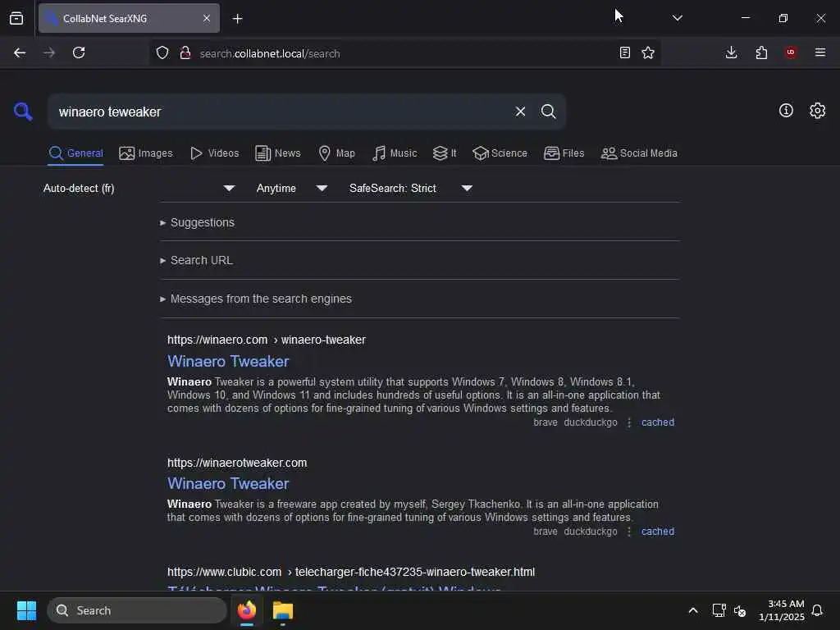The image size is (840, 630).
Task: Open File Explorer from taskbar
Action: 283,610
